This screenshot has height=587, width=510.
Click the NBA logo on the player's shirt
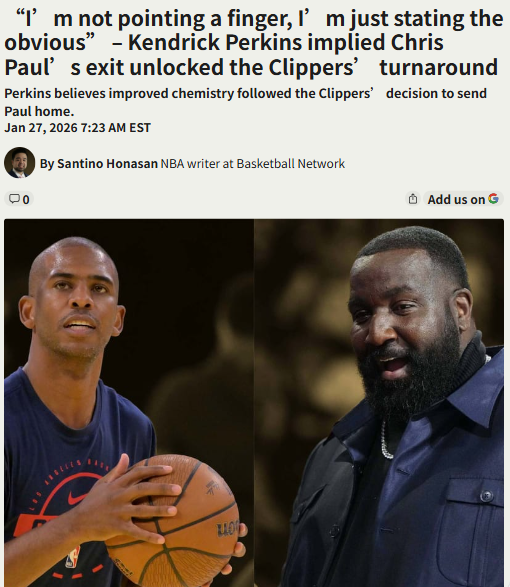[x=73, y=557]
